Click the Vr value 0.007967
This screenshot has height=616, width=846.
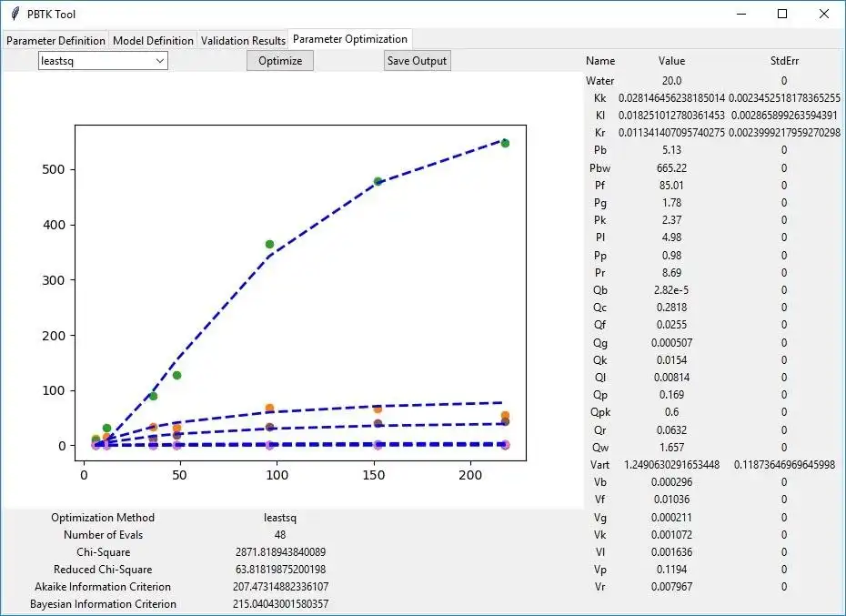(x=671, y=587)
